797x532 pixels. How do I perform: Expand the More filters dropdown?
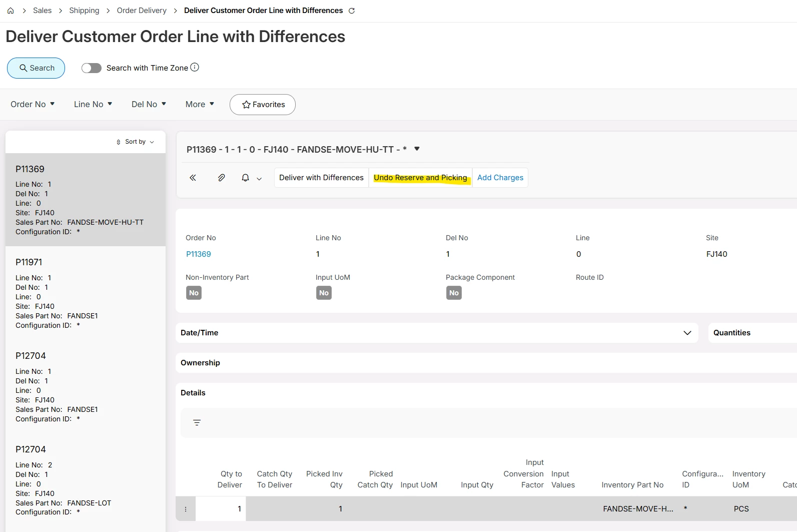[200, 104]
